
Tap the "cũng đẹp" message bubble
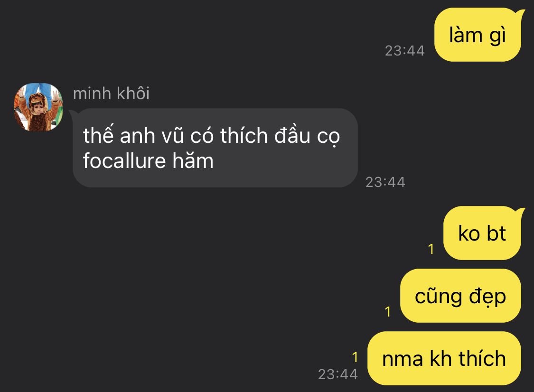[460, 296]
